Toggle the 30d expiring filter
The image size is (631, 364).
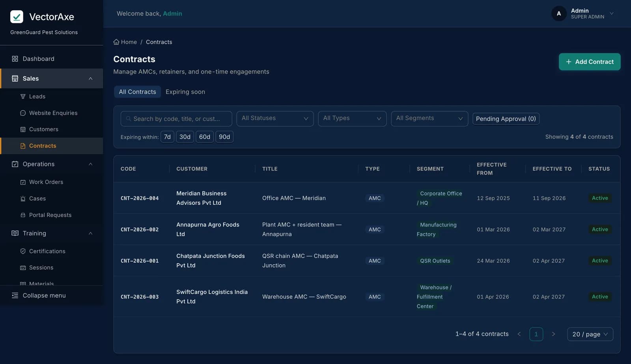(x=185, y=137)
